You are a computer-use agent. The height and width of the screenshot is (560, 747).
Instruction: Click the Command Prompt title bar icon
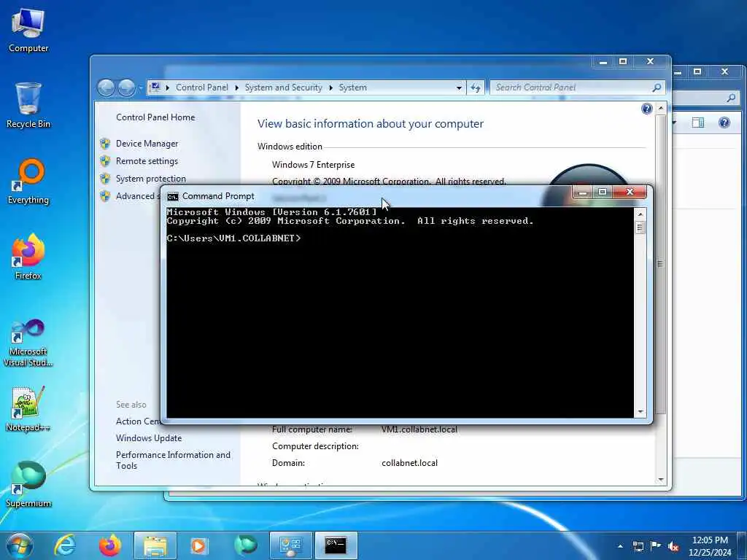[173, 197]
